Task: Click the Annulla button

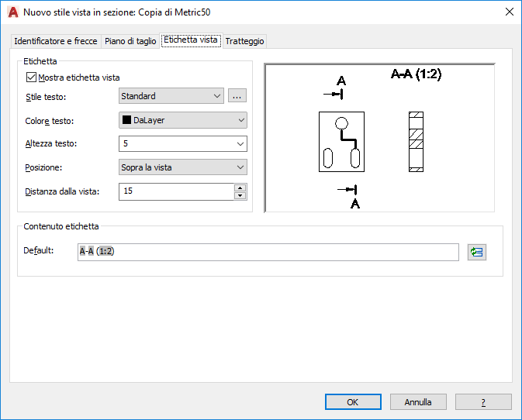Action: (x=418, y=402)
